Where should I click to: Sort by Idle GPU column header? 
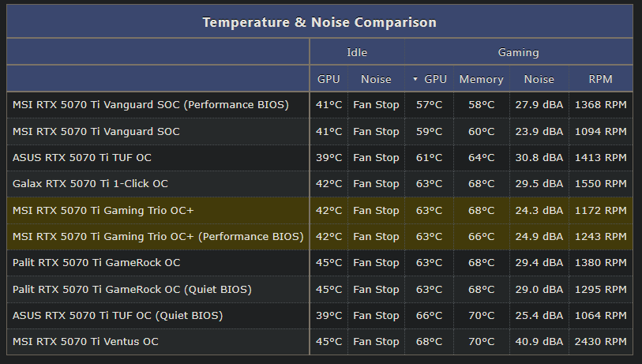point(329,79)
